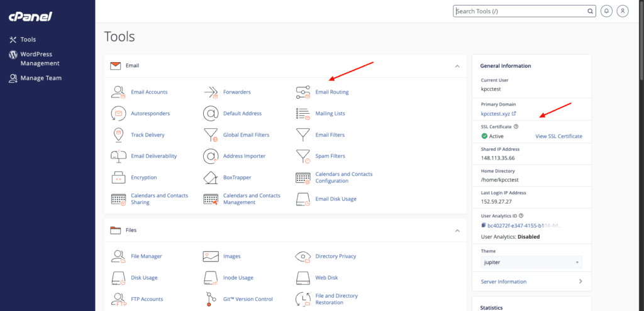This screenshot has width=644, height=311.
Task: Open the Address Importer icon
Action: 211,156
